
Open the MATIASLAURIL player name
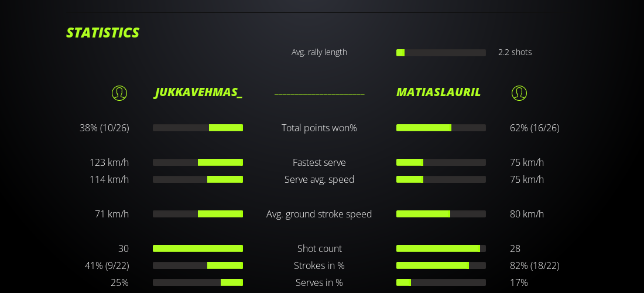point(439,92)
